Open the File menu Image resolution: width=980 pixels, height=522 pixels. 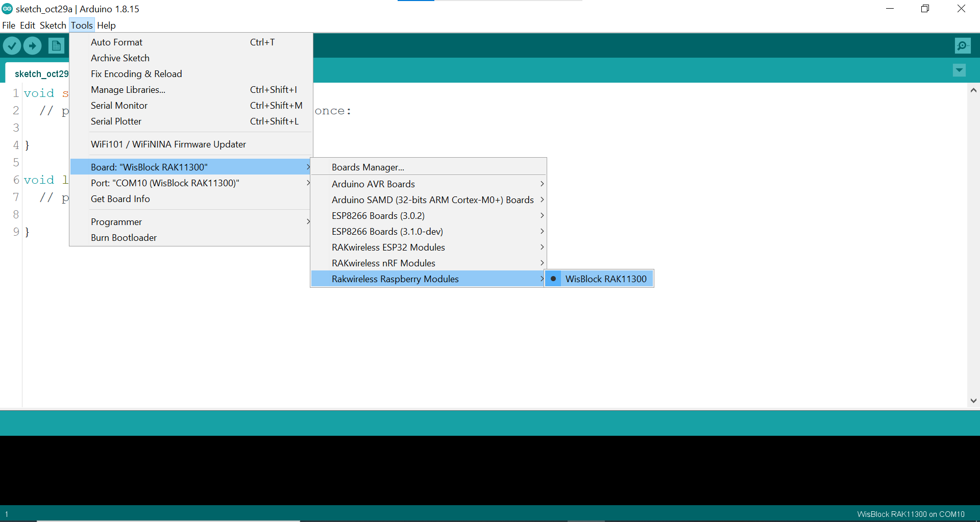pyautogui.click(x=9, y=25)
